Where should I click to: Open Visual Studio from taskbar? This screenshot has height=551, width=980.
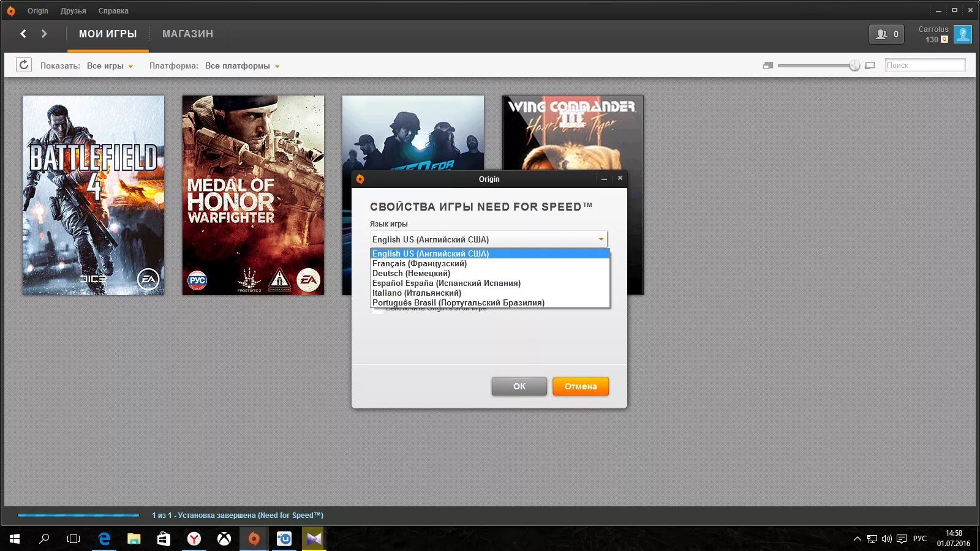314,539
